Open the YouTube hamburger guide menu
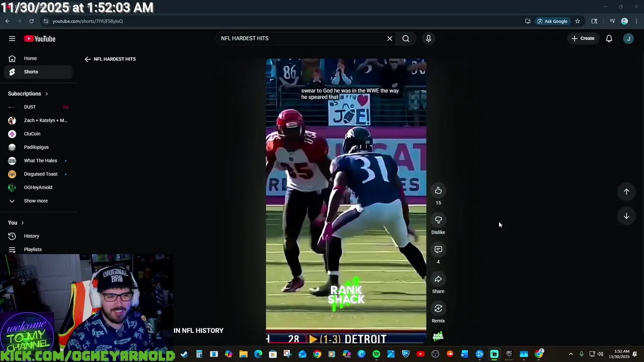This screenshot has height=362, width=644. (x=12, y=39)
